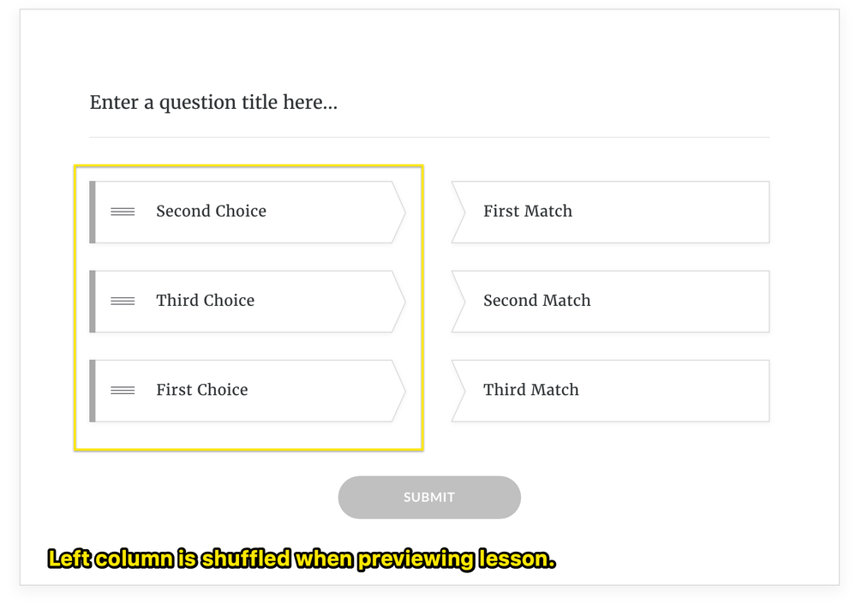856x616 pixels.
Task: Click the Third Match card
Action: coord(610,390)
